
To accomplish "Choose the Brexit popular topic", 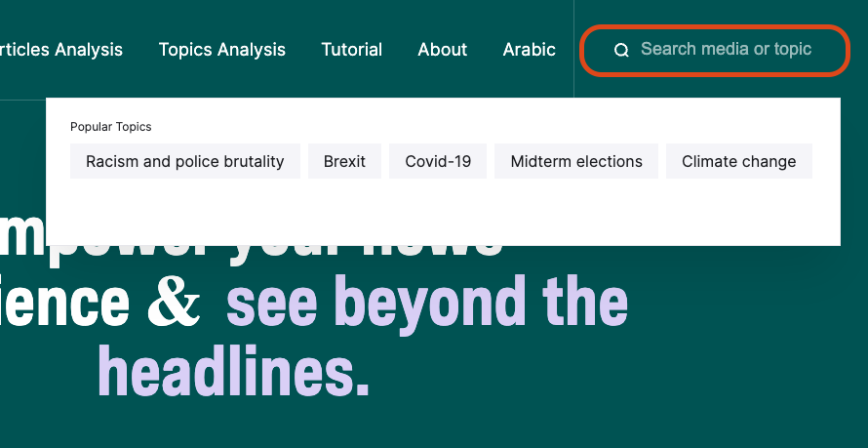I will coord(344,161).
